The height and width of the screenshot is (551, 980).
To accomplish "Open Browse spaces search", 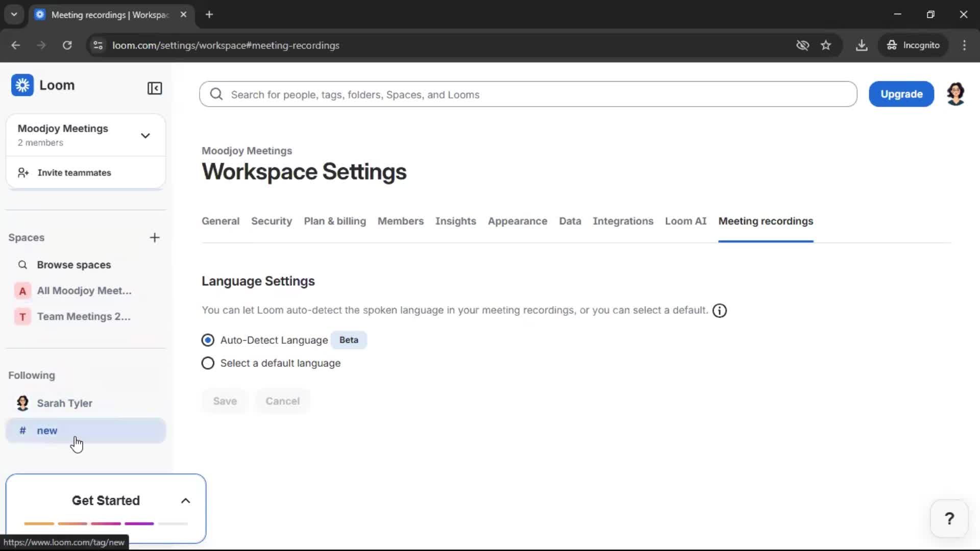I will pos(73,265).
